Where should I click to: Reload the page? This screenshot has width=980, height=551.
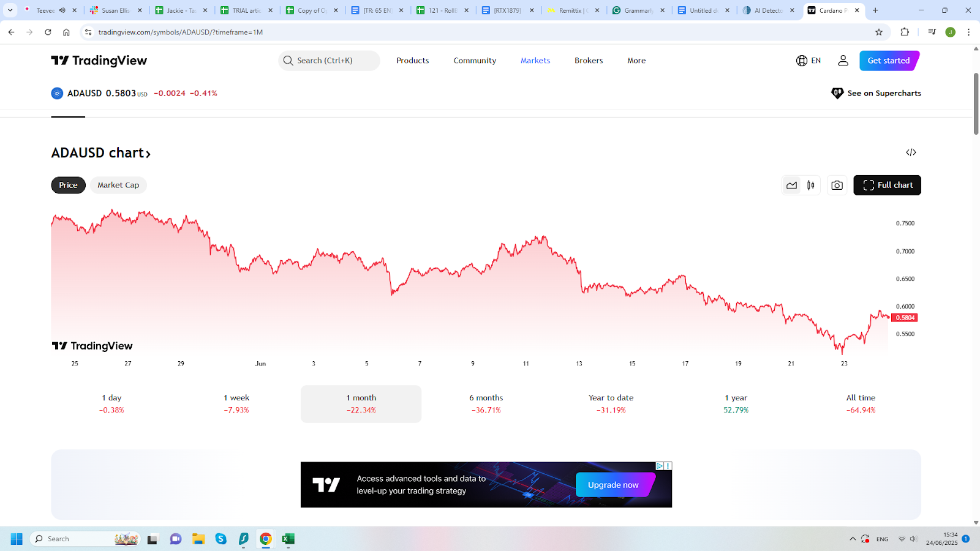[48, 32]
